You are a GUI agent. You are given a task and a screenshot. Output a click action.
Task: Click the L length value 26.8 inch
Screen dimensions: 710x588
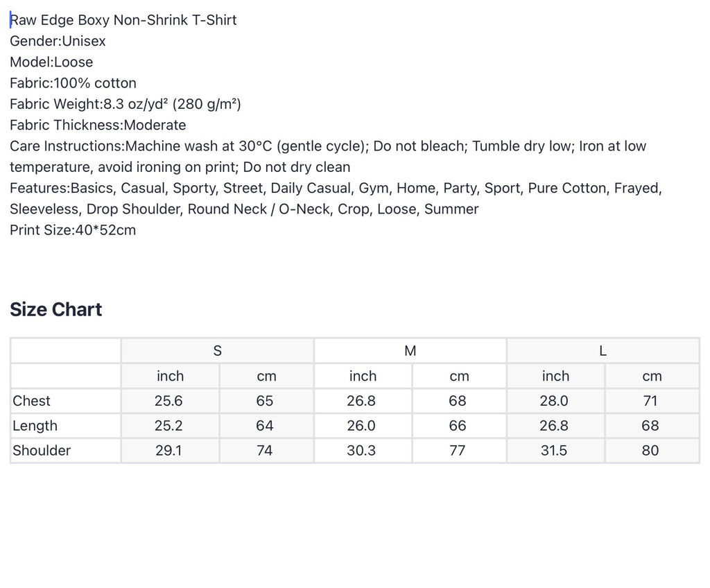point(554,426)
